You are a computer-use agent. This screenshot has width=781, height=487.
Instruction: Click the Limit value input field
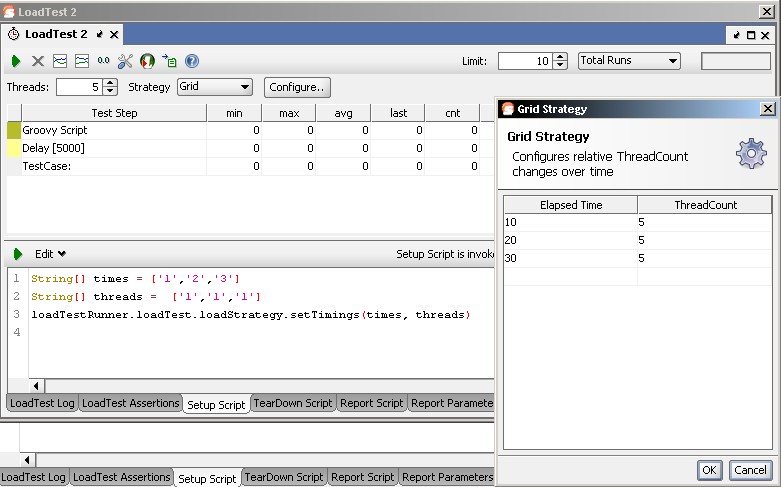[525, 61]
